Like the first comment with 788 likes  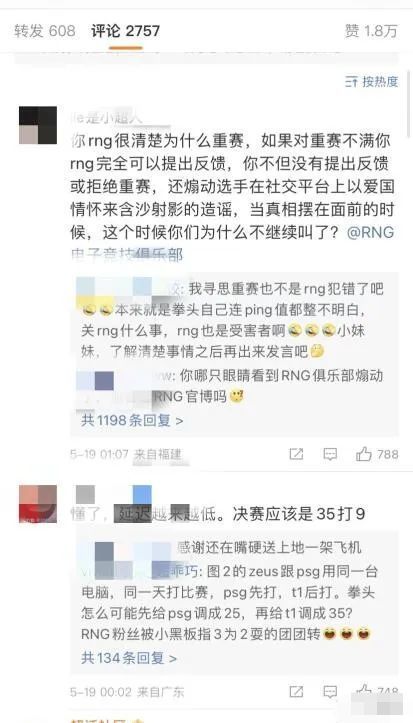click(x=377, y=454)
